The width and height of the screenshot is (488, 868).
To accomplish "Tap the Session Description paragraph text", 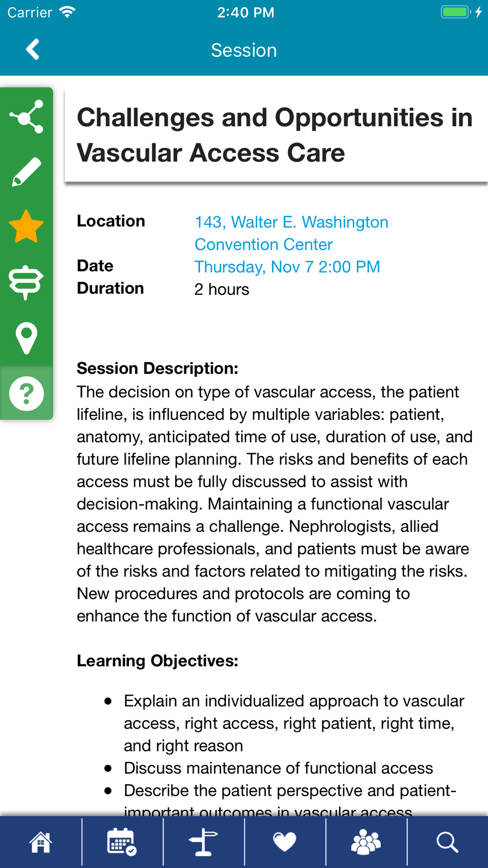I will (x=273, y=504).
